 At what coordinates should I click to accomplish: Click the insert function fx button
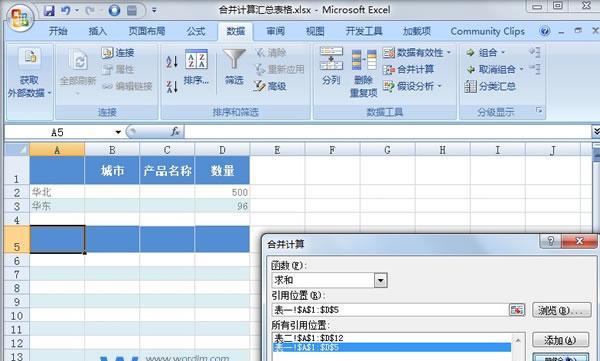coord(175,132)
